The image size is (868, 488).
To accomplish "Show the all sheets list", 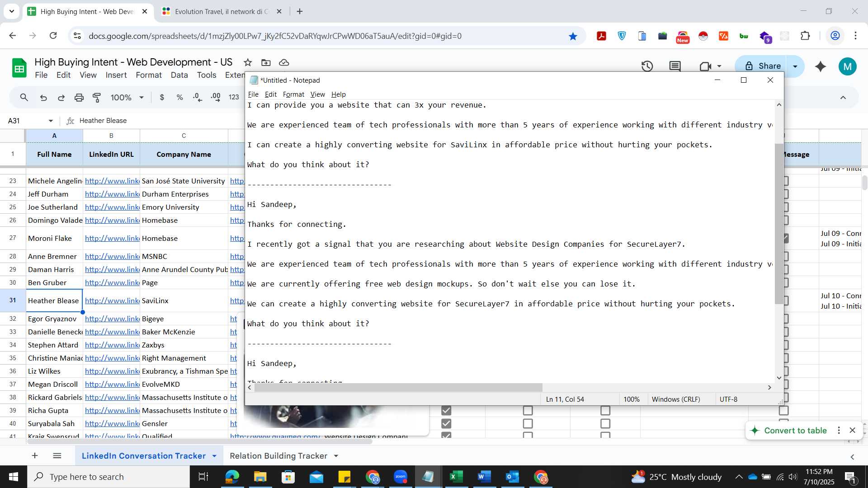I will click(x=57, y=455).
